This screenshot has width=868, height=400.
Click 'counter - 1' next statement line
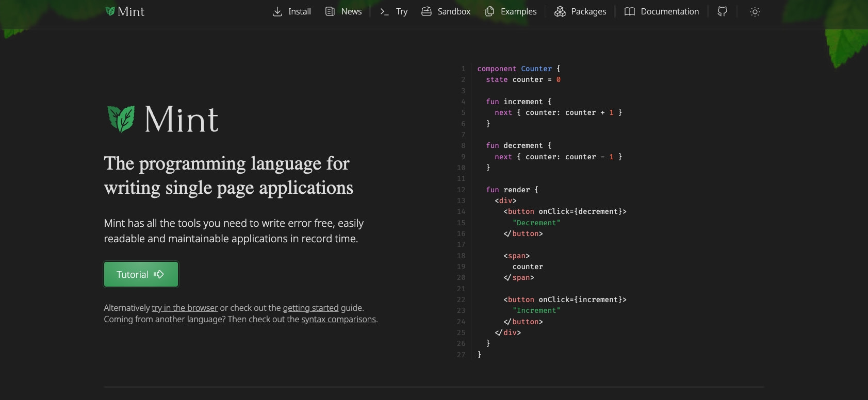coord(558,157)
